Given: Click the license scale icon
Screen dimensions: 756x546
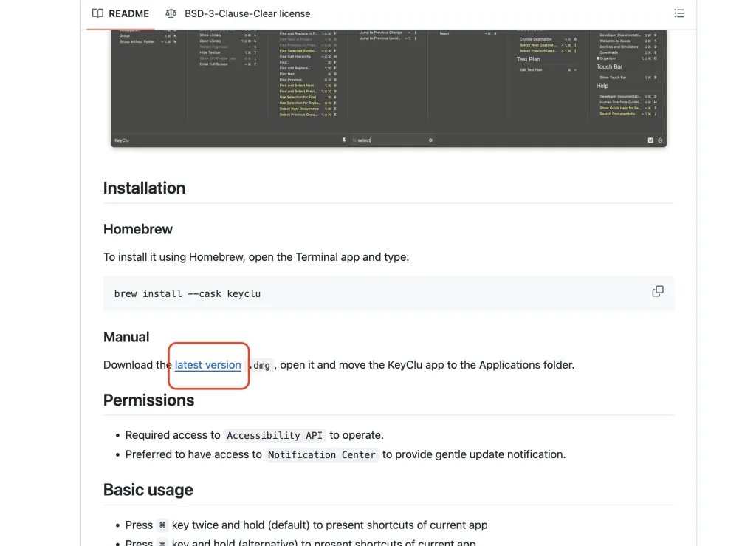Looking at the screenshot, I should coord(171,13).
